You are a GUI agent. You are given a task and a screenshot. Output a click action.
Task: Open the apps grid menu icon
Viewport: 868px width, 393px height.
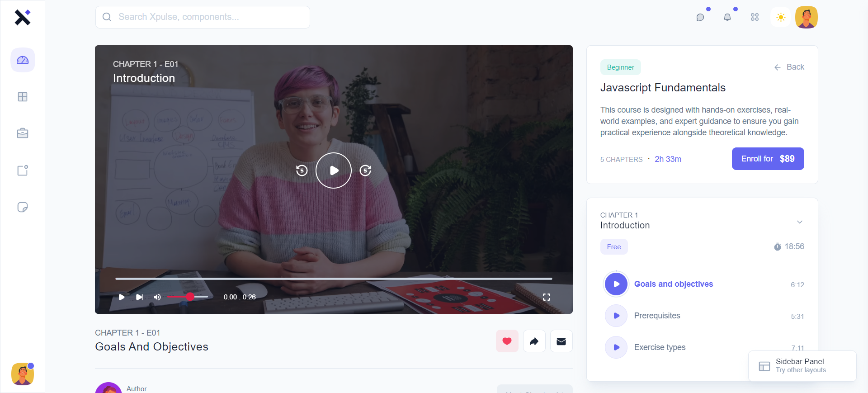pos(755,17)
